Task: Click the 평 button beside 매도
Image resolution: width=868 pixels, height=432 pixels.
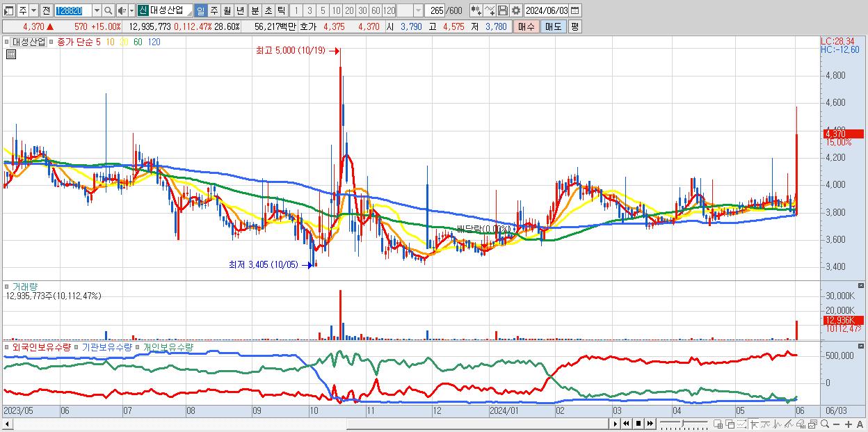Action: tap(574, 26)
